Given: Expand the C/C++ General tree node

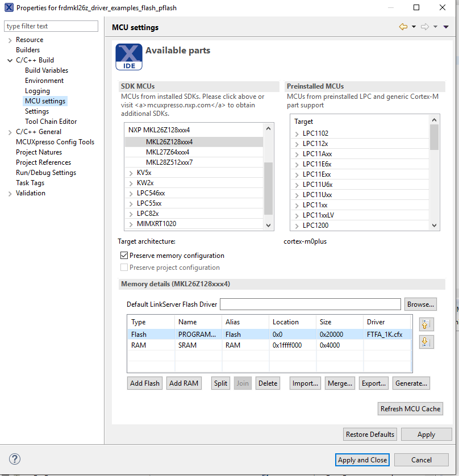Looking at the screenshot, I should (x=10, y=132).
